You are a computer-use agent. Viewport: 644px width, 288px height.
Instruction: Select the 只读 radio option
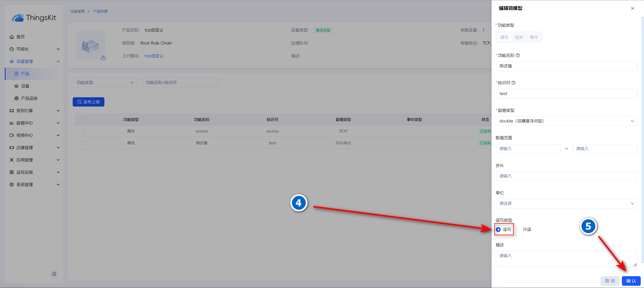[518, 229]
